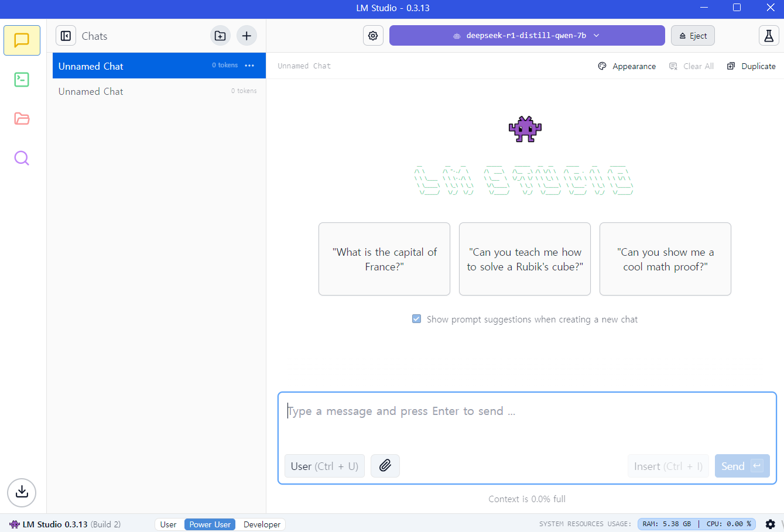Screen dimensions: 784x532
Task: Open app settings gear in status bar
Action: 771,524
